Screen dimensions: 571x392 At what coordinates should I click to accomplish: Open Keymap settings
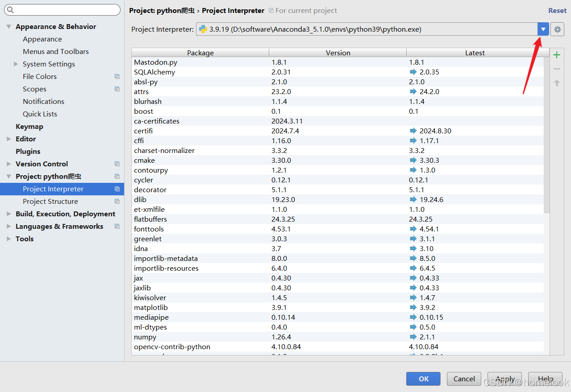[x=29, y=127]
